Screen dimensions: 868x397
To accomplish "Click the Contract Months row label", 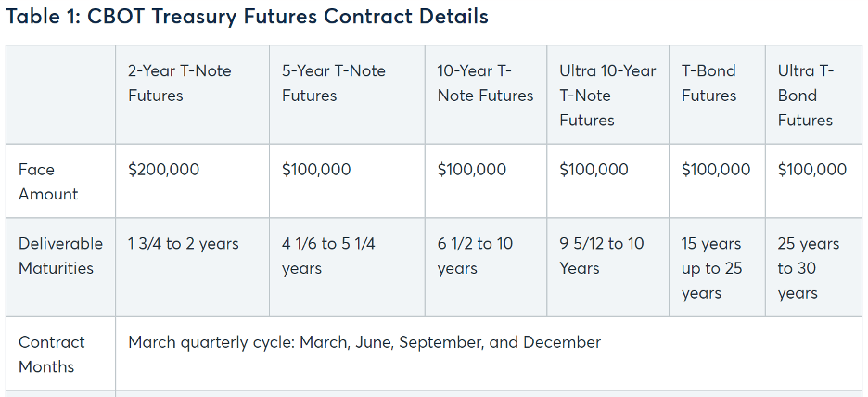I will tap(61, 353).
